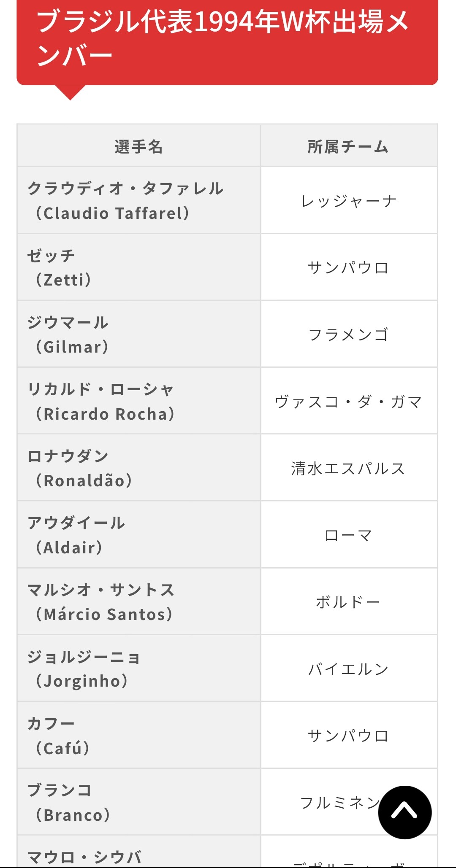Tap the ボルドー team cell

click(348, 602)
